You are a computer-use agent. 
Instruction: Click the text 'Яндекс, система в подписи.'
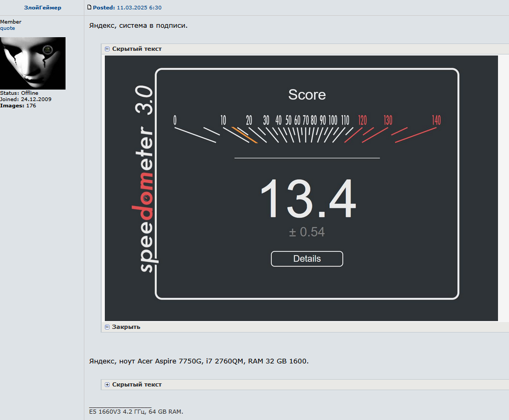138,25
